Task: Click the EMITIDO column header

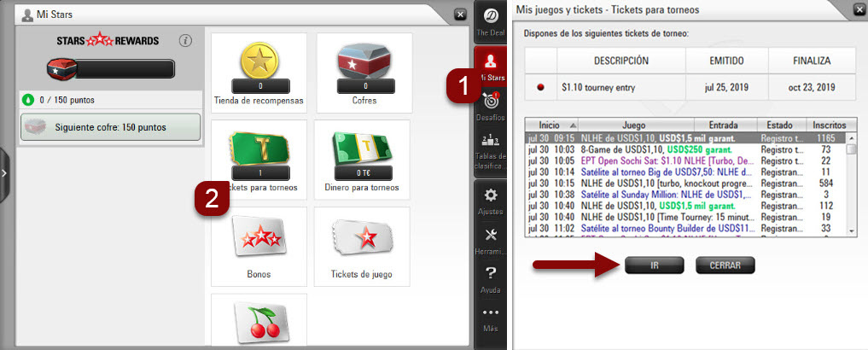Action: click(x=727, y=61)
